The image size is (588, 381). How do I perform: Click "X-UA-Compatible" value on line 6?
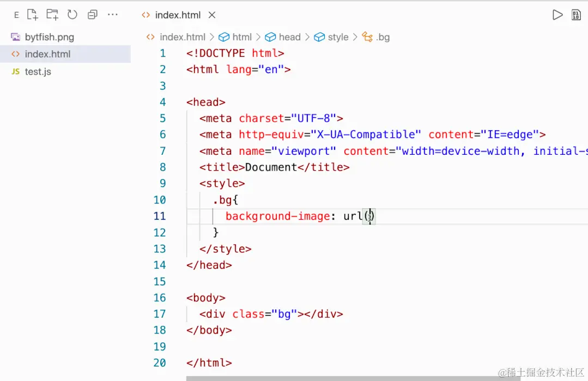click(x=366, y=134)
